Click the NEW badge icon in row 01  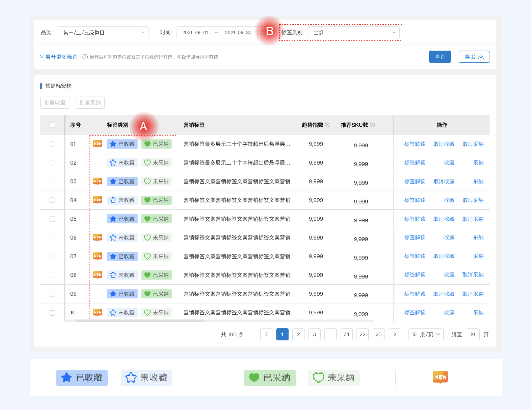tap(98, 144)
